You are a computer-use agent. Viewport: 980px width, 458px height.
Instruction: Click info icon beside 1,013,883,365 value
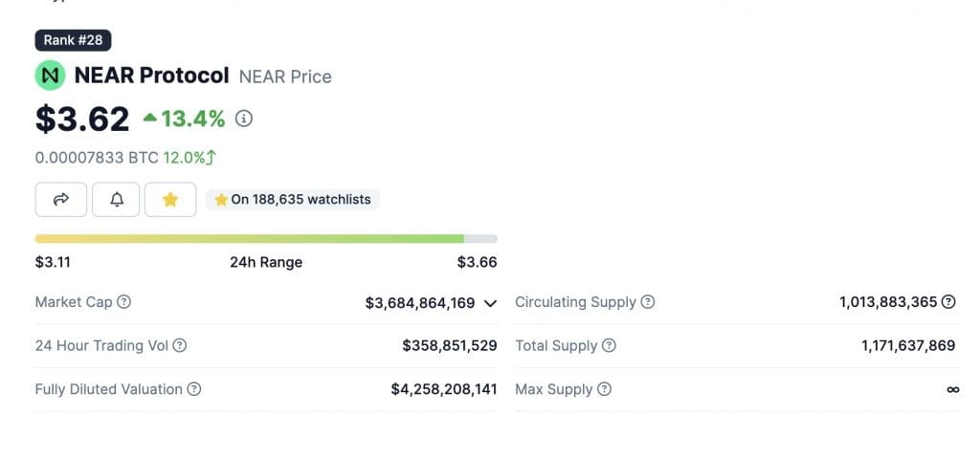click(x=948, y=302)
